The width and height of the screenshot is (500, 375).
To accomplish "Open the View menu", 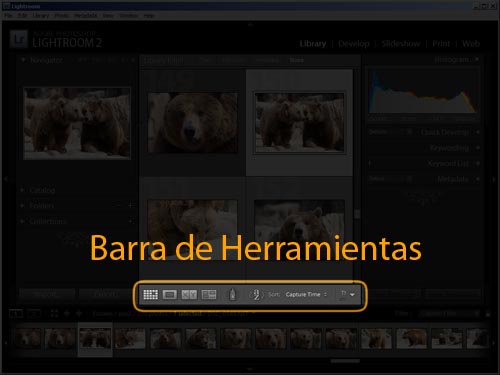I will click(108, 16).
